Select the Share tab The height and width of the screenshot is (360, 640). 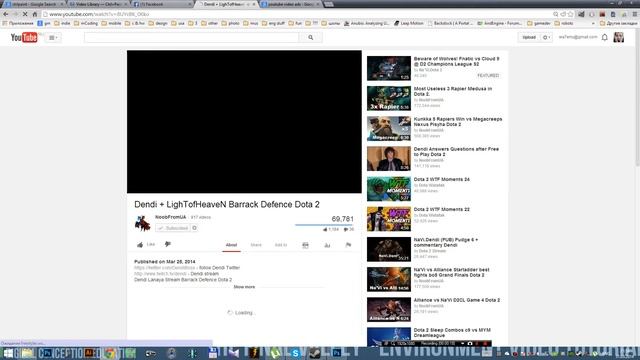pos(256,245)
